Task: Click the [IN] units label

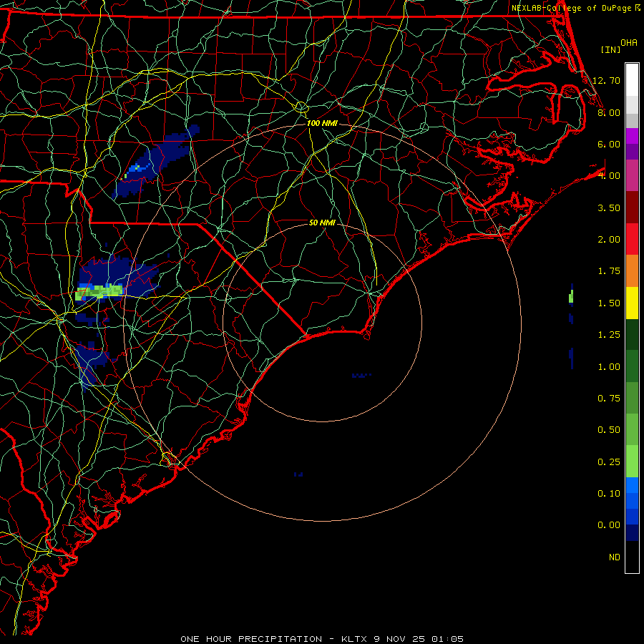Action: pyautogui.click(x=610, y=49)
